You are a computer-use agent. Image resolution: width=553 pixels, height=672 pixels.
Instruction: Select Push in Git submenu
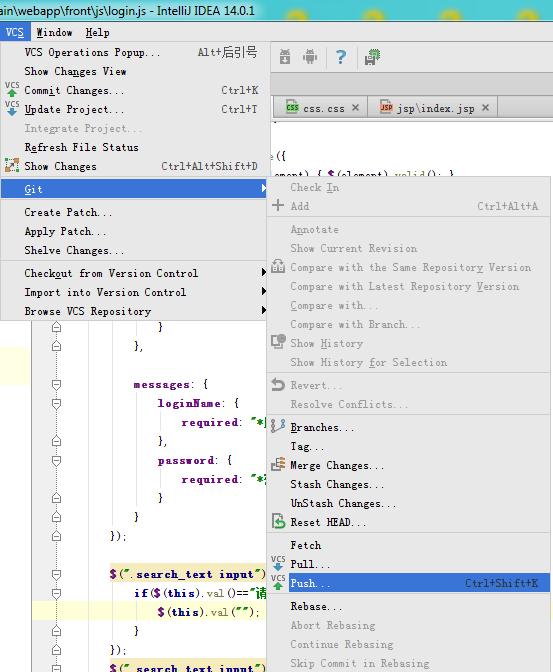(409, 583)
